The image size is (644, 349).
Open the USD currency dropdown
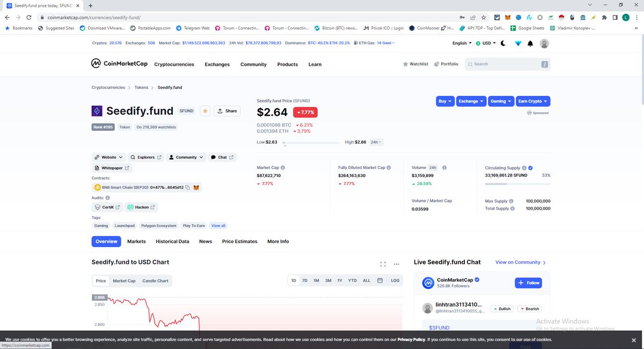(x=486, y=43)
